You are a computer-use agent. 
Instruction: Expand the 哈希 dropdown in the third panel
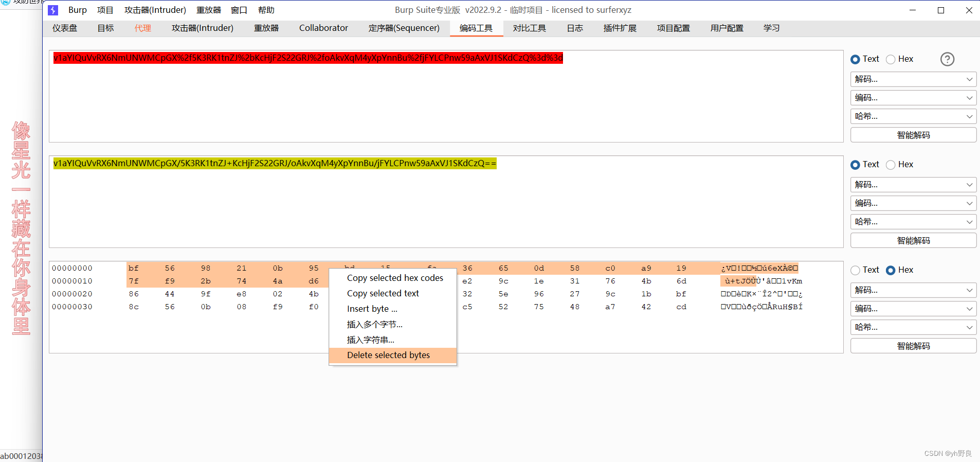[913, 327]
